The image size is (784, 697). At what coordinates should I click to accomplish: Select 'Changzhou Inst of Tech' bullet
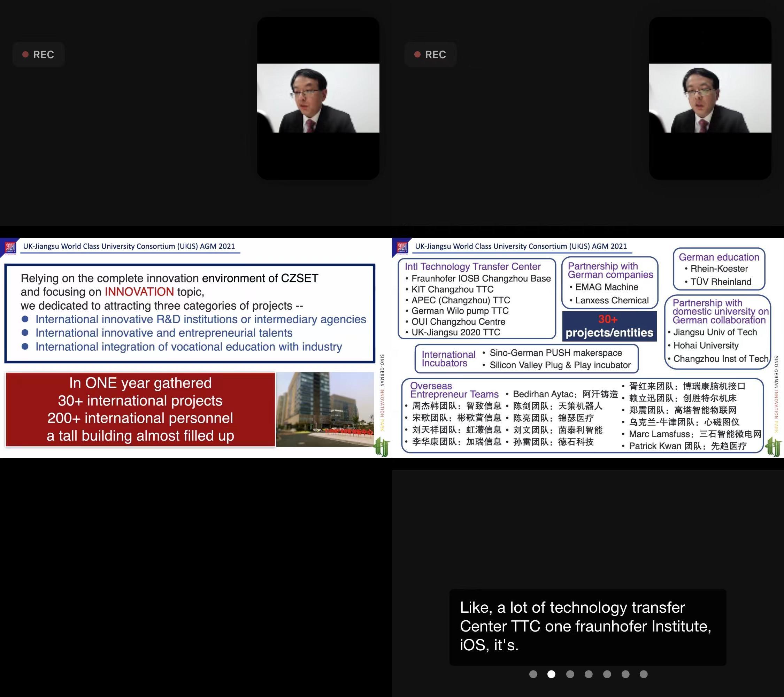(721, 358)
